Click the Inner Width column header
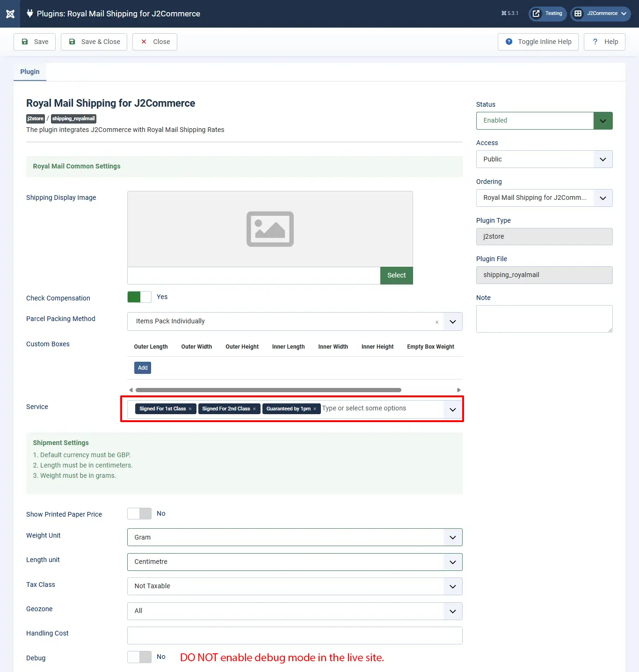639x672 pixels. click(333, 347)
